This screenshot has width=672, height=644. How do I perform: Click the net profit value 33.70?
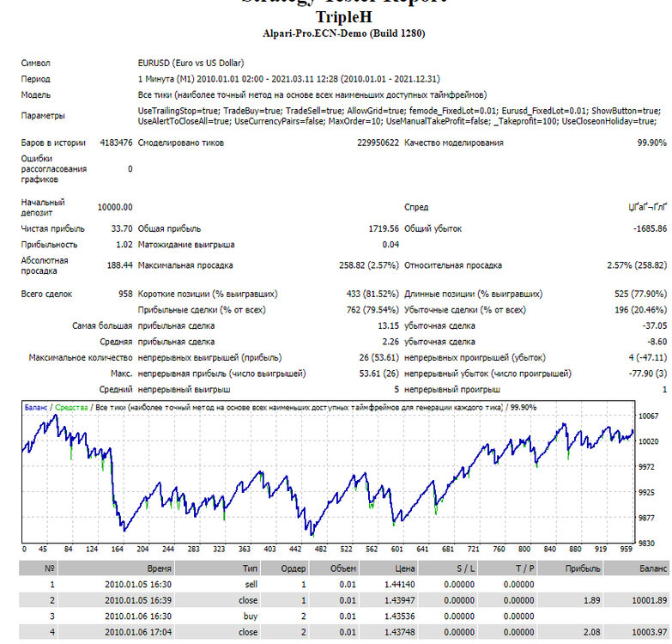122,228
